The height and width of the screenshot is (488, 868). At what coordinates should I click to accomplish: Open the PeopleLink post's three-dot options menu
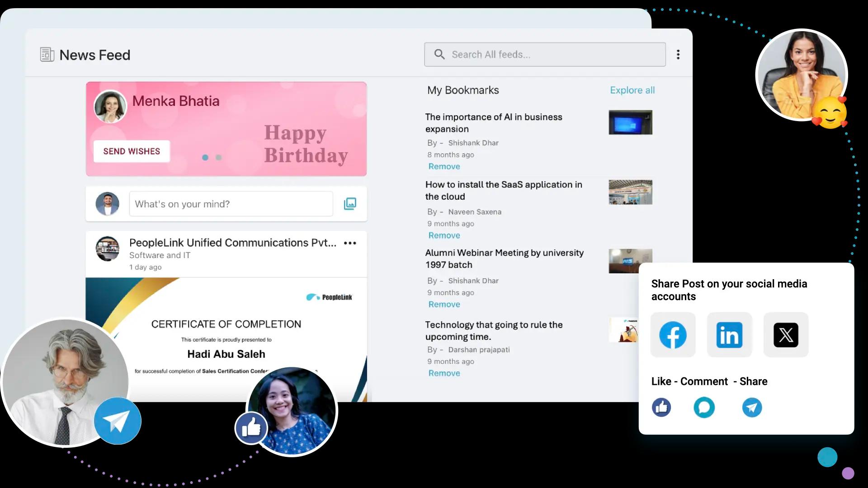[x=350, y=243]
